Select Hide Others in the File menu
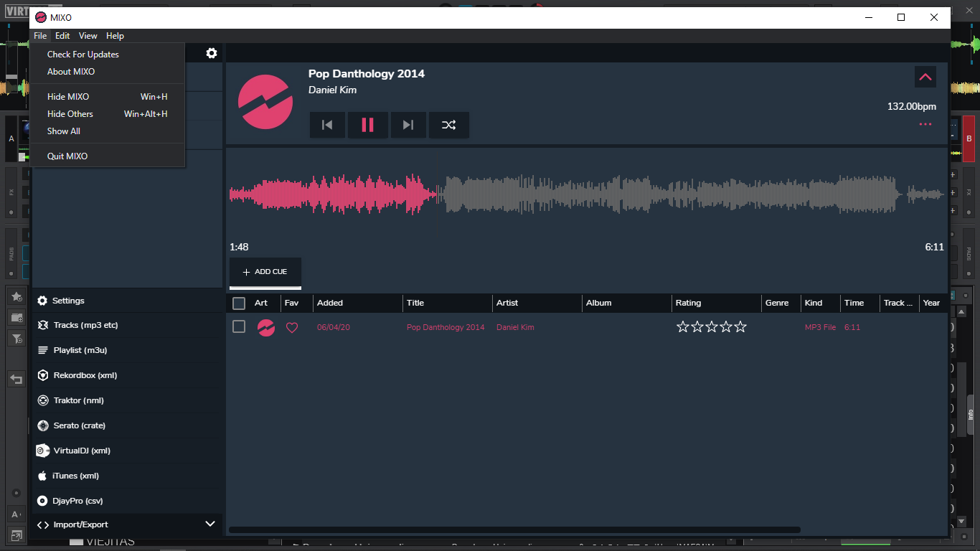This screenshot has height=551, width=980. pyautogui.click(x=108, y=114)
